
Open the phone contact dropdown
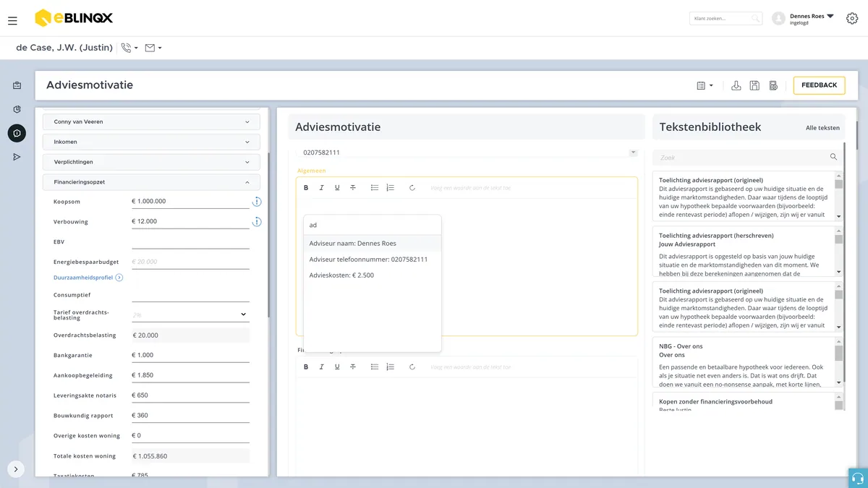129,48
